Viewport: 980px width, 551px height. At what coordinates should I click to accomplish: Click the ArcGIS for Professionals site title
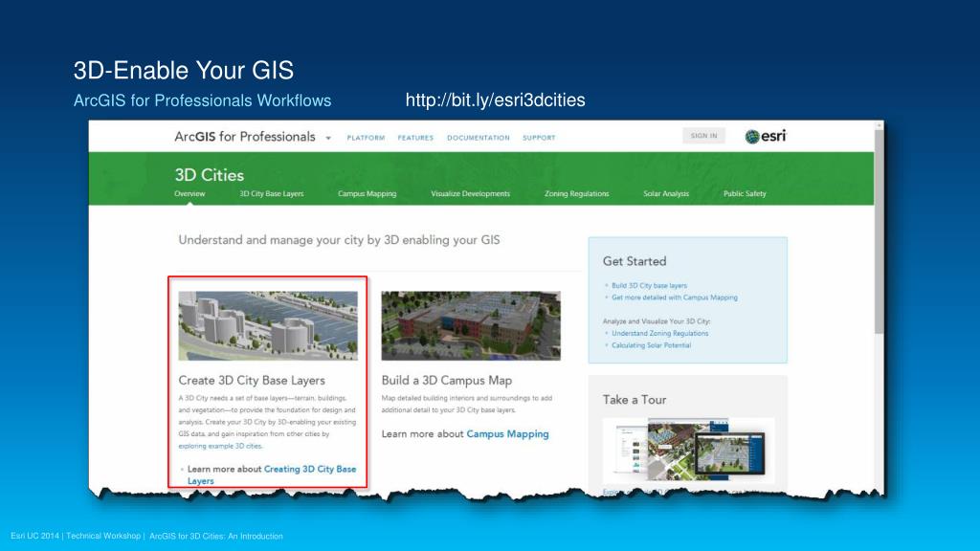tap(245, 137)
